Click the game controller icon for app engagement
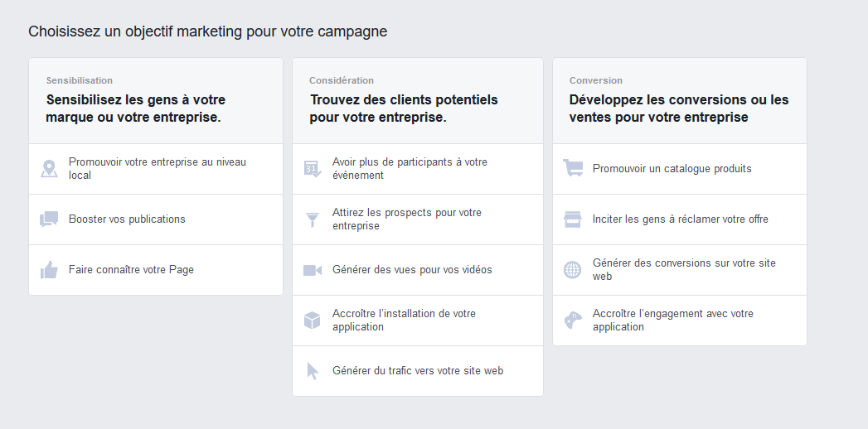The image size is (868, 429). click(x=573, y=321)
